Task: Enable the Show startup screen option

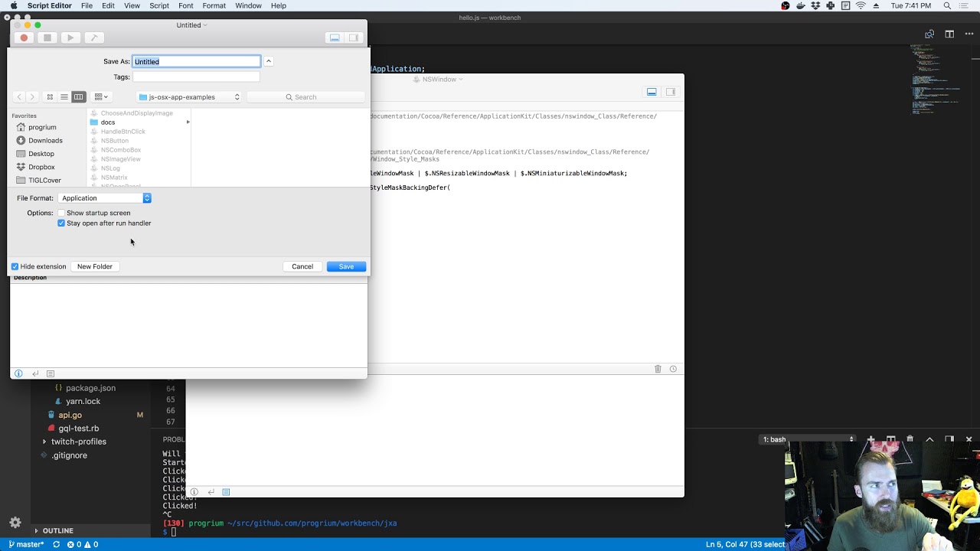Action: [x=61, y=213]
